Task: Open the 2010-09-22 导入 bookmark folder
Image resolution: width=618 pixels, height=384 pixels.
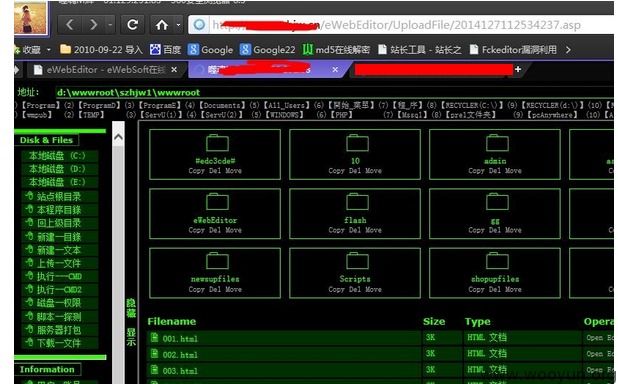Action: 101,50
